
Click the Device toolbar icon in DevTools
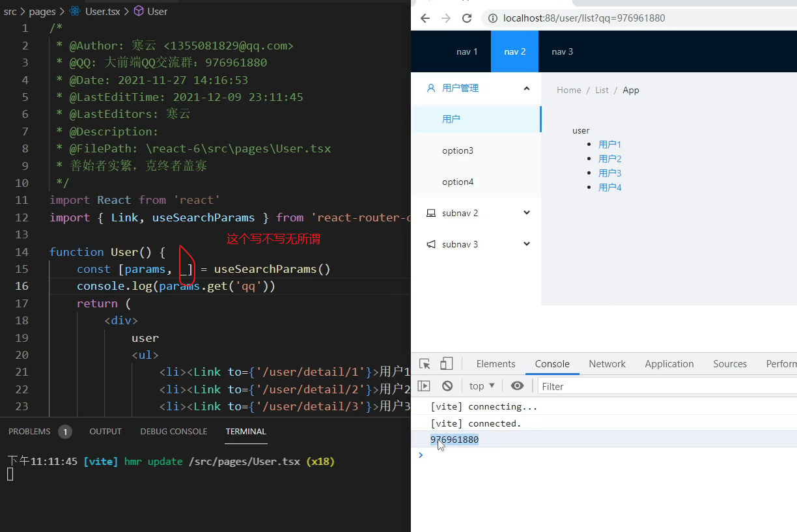pyautogui.click(x=447, y=363)
